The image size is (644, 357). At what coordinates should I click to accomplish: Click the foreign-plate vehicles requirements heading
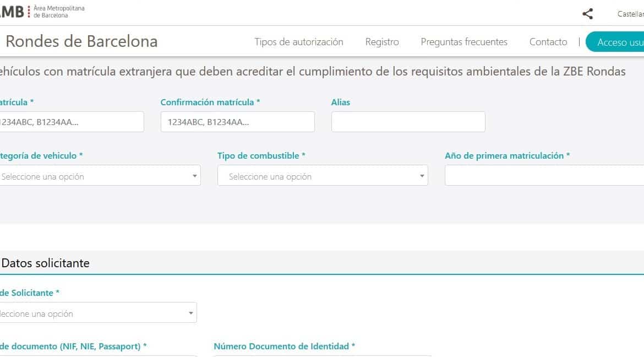point(313,72)
